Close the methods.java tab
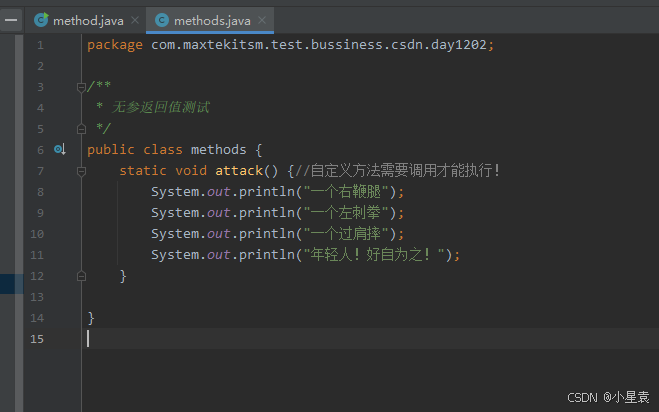Screen dimensions: 659x412 tap(262, 20)
